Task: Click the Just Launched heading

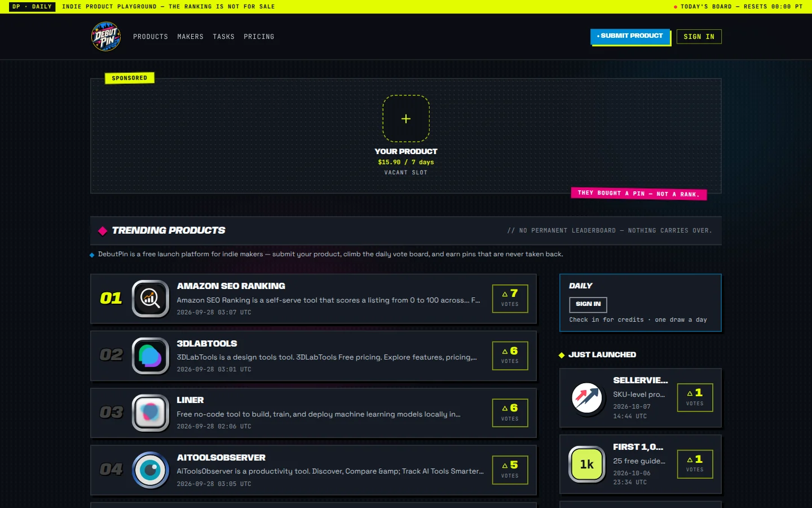Action: (x=602, y=354)
